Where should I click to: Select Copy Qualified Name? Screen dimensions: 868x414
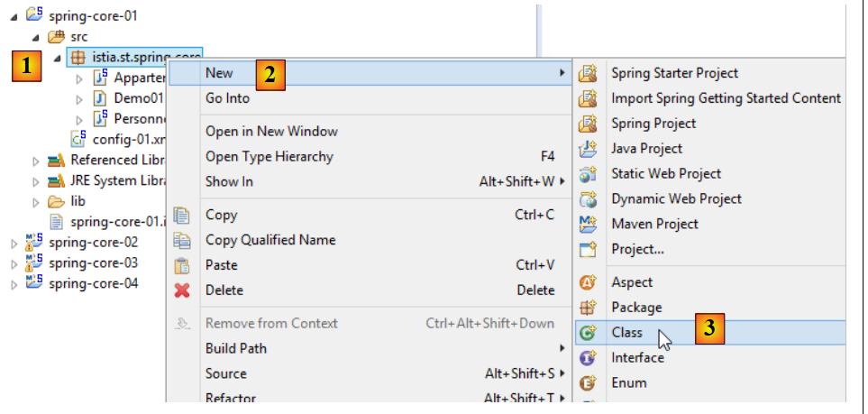coord(270,240)
